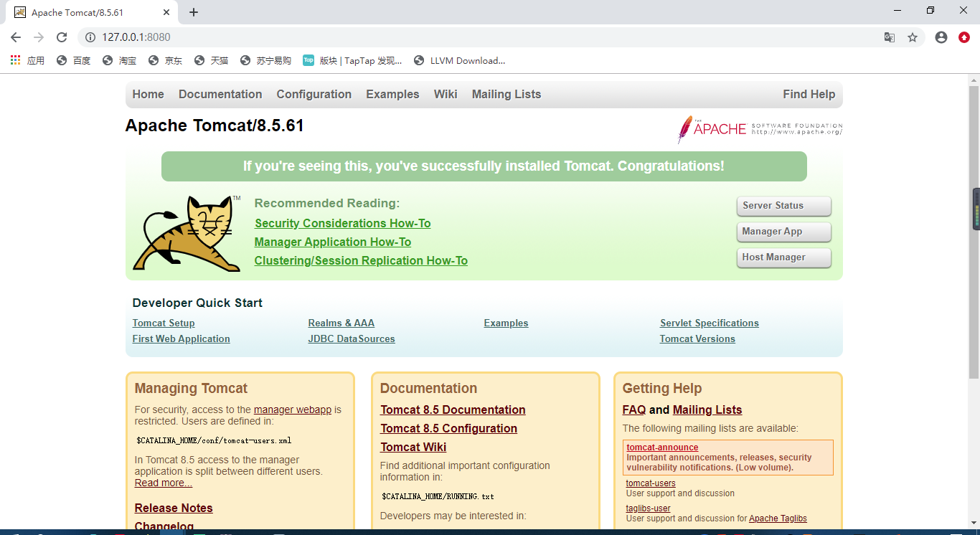Viewport: 980px width, 535px height.
Task: Open Mailing Lists link under Getting Help
Action: coord(707,410)
